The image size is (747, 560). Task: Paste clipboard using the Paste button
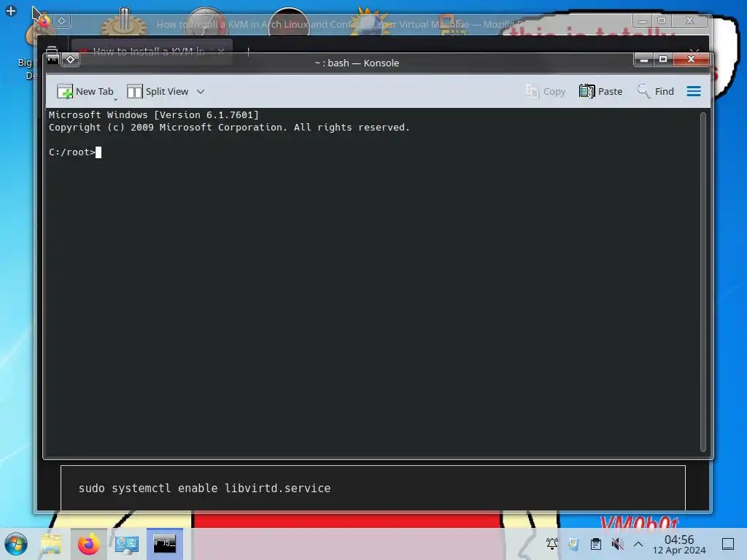pos(601,91)
